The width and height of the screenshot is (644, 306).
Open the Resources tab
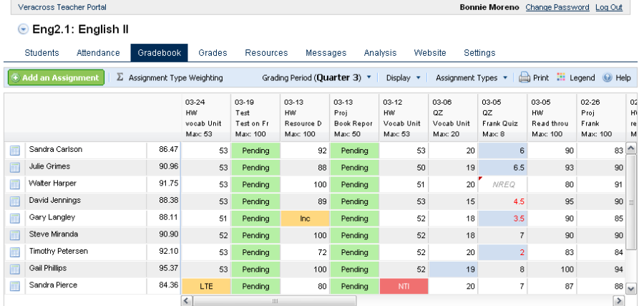click(x=267, y=52)
